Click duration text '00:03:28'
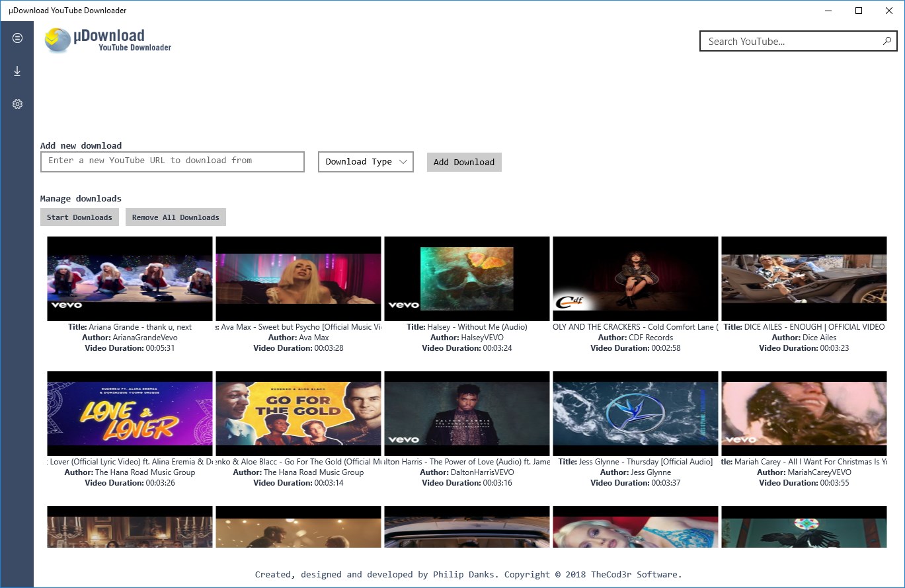 click(x=329, y=348)
